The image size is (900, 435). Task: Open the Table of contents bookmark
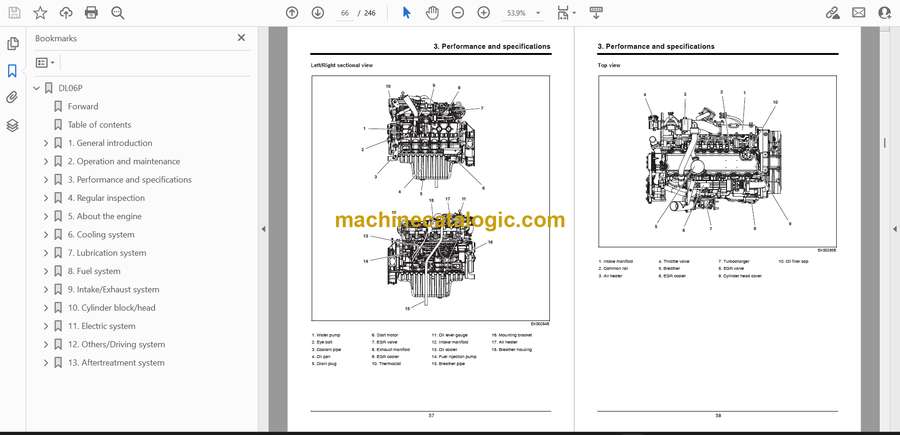pos(99,125)
